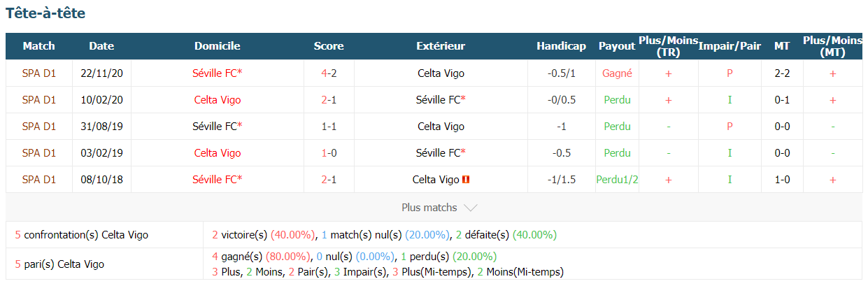Click the Payout column header
Viewport: 868px width, 286px height.
[x=617, y=46]
